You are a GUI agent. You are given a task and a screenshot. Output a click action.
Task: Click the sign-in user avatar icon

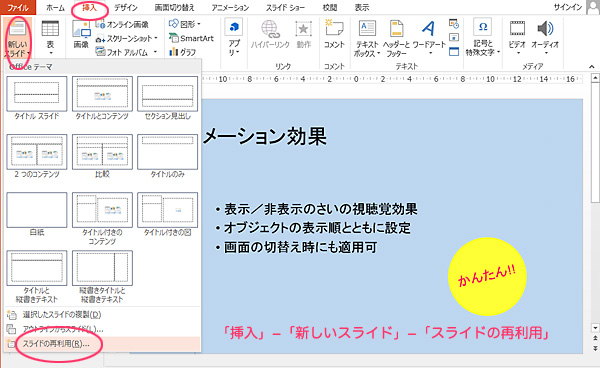pos(592,7)
